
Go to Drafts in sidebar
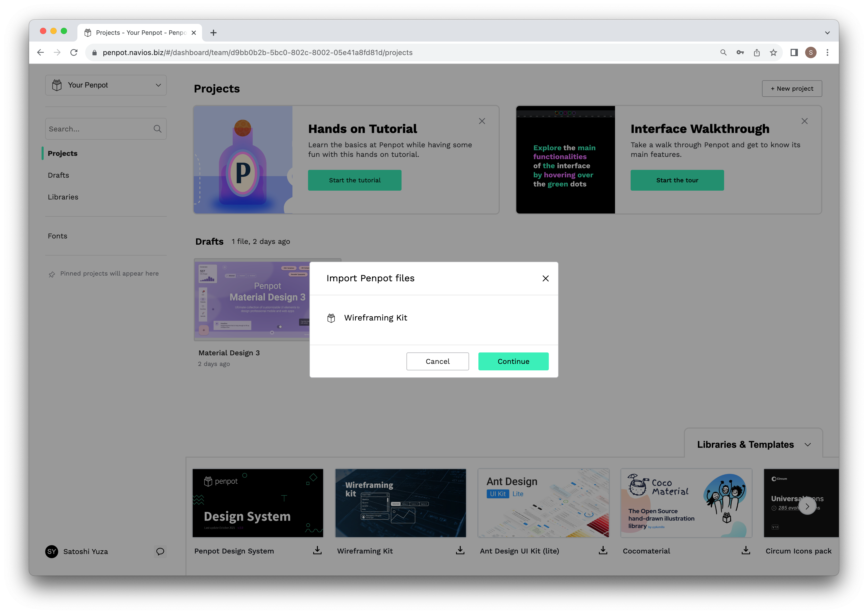(x=58, y=175)
